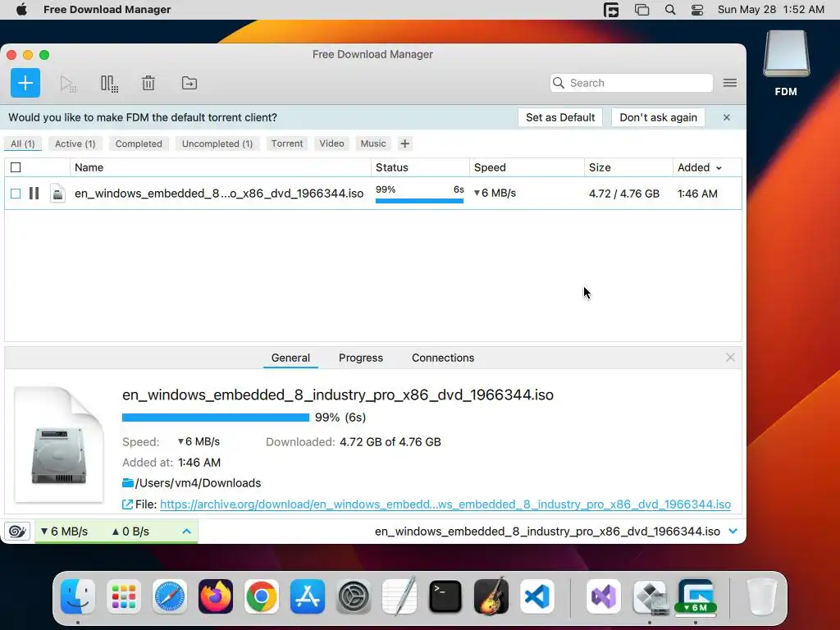Switch to the Connections details tab
This screenshot has height=630, width=840.
tap(443, 358)
